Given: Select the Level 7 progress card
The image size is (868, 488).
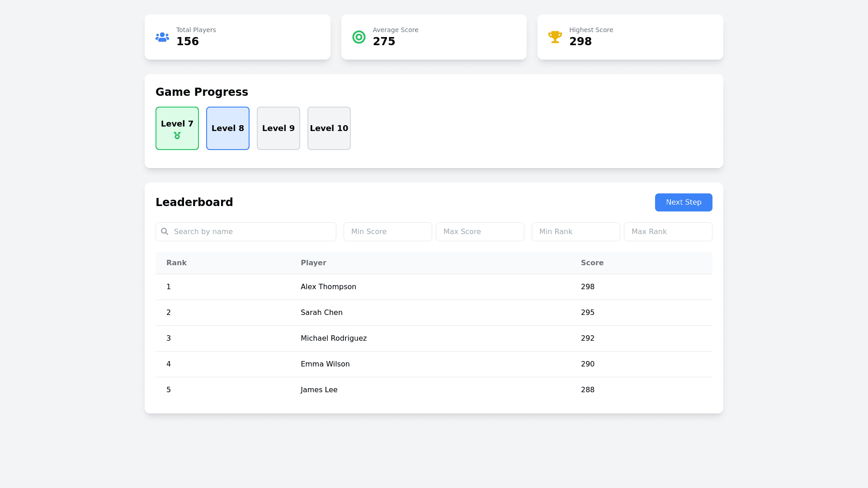Looking at the screenshot, I should 177,128.
